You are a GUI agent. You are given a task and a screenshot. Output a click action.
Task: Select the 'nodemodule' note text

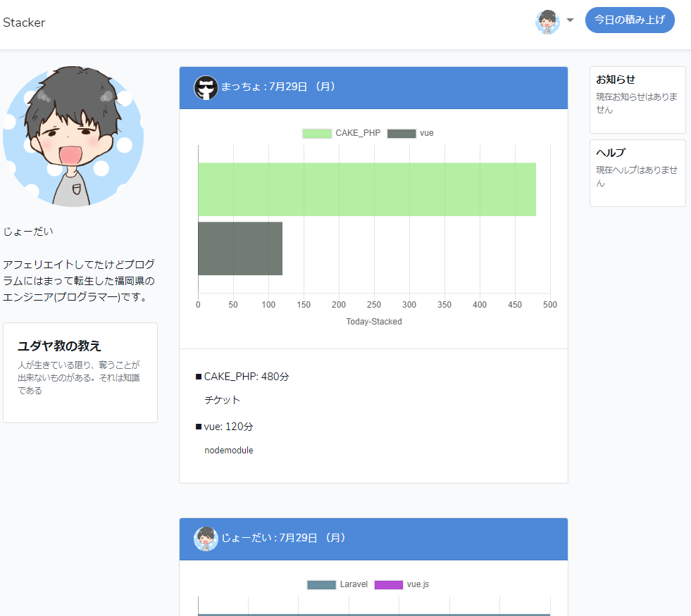tap(229, 450)
